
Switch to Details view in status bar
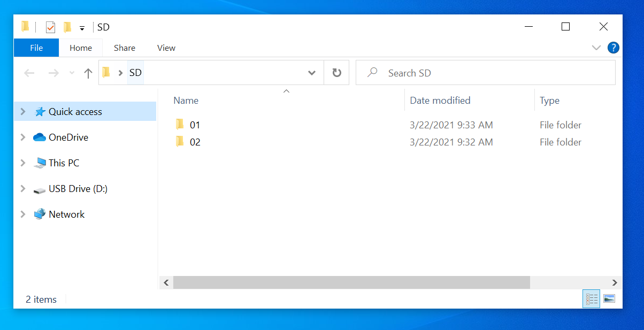point(591,299)
